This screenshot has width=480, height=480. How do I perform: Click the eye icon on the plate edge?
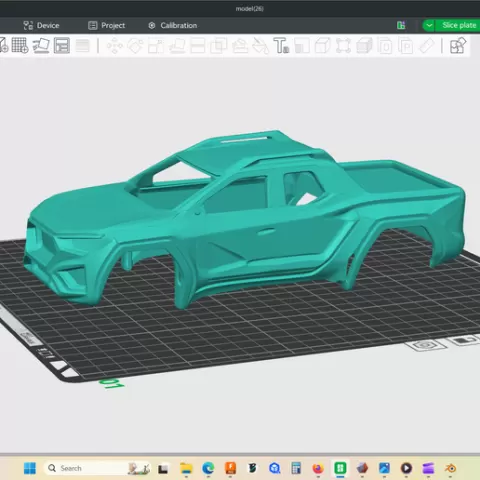point(425,345)
